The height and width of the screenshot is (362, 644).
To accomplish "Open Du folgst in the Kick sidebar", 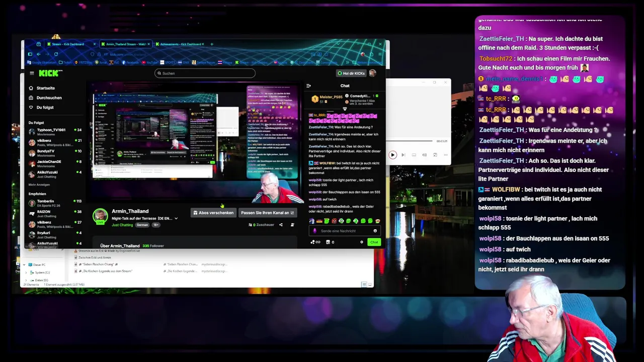I will point(41,107).
